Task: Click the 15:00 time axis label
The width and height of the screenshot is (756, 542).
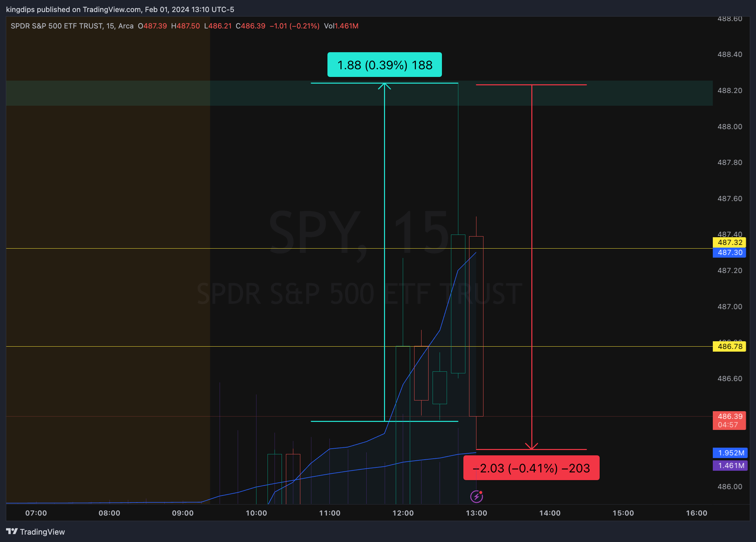Action: tap(623, 513)
